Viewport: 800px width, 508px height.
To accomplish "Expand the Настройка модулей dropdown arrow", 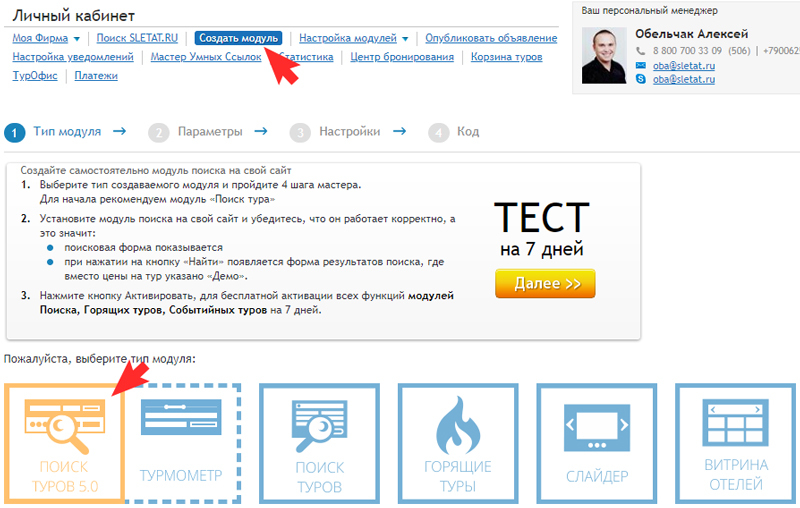I will (x=405, y=39).
